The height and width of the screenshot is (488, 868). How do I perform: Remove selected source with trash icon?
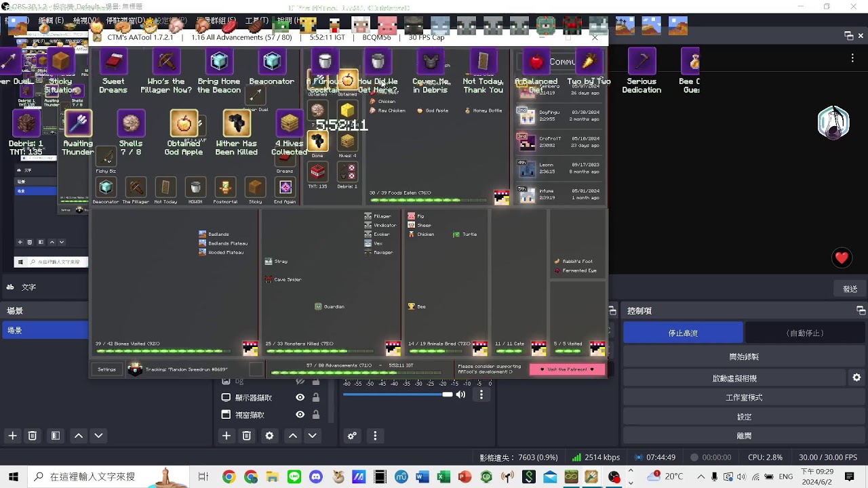coord(247,436)
